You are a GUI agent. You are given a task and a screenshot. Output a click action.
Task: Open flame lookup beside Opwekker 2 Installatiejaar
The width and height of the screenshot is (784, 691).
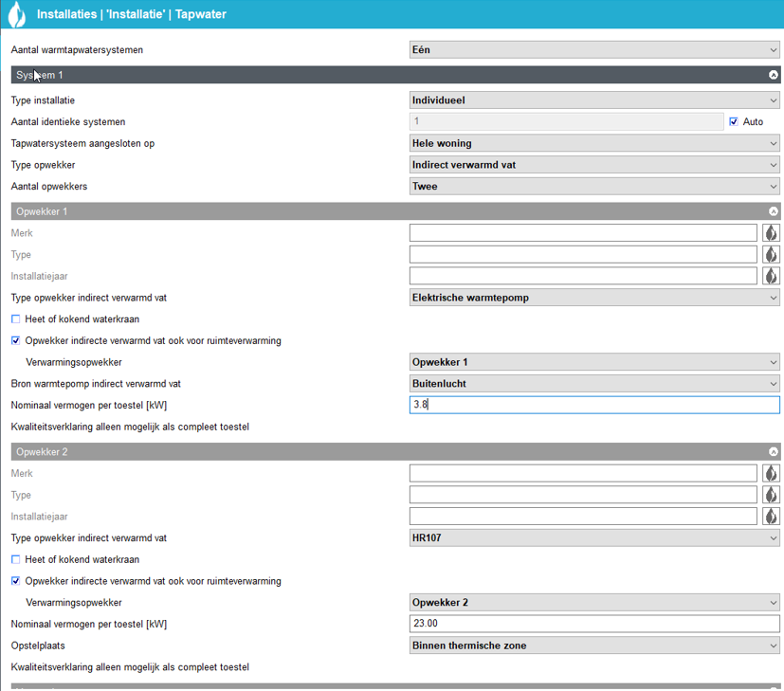(771, 517)
